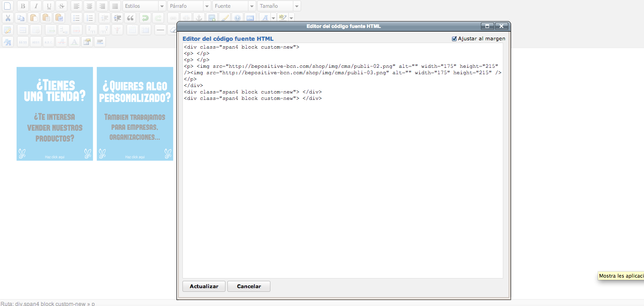The width and height of the screenshot is (644, 306).
Task: Click the Insert table icon
Action: click(x=7, y=30)
